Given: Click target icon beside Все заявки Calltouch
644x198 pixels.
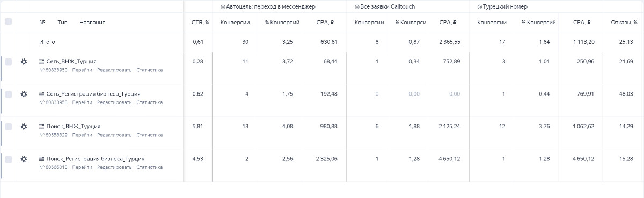Looking at the screenshot, I should (x=357, y=7).
